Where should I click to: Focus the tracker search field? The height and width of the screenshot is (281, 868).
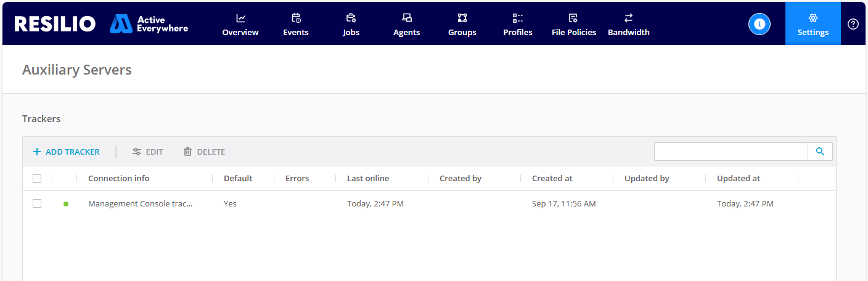tap(731, 152)
